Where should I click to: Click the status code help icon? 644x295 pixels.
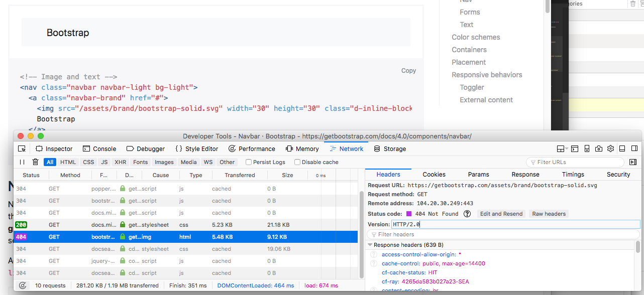(x=467, y=214)
